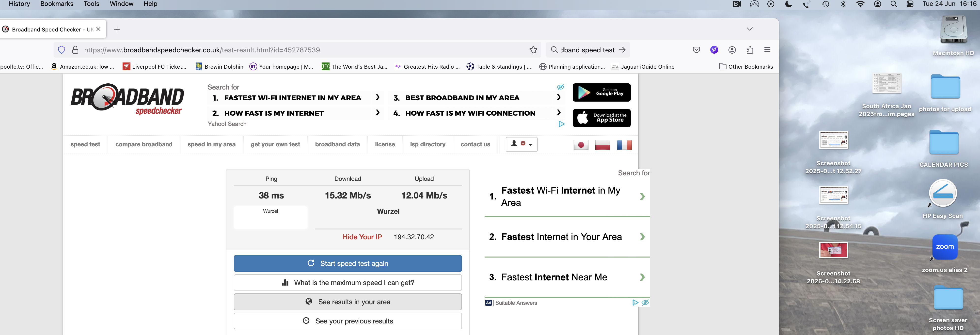Click the Save to Pocket icon
Image resolution: width=980 pixels, height=335 pixels.
click(696, 50)
